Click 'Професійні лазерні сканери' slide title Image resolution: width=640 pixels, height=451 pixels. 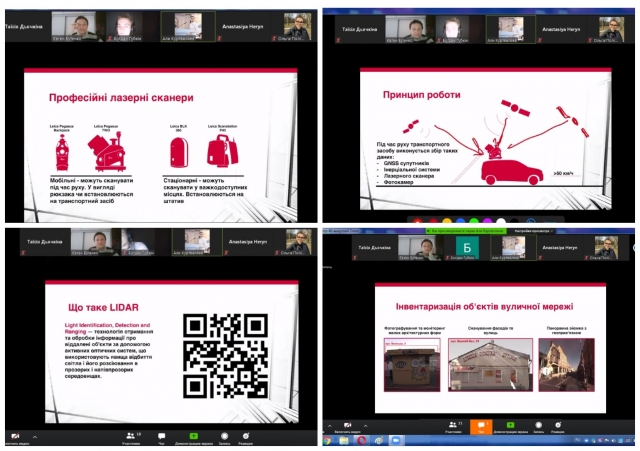(121, 98)
